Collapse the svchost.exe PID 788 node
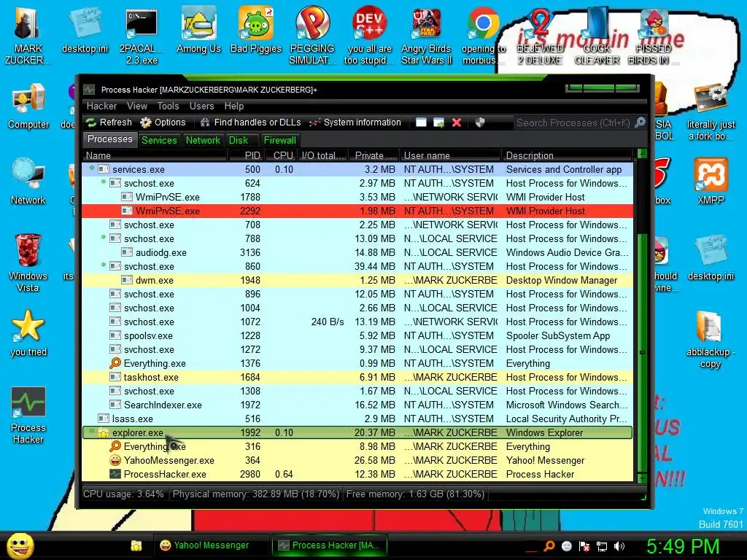Viewport: 747px width, 560px height. (x=104, y=237)
